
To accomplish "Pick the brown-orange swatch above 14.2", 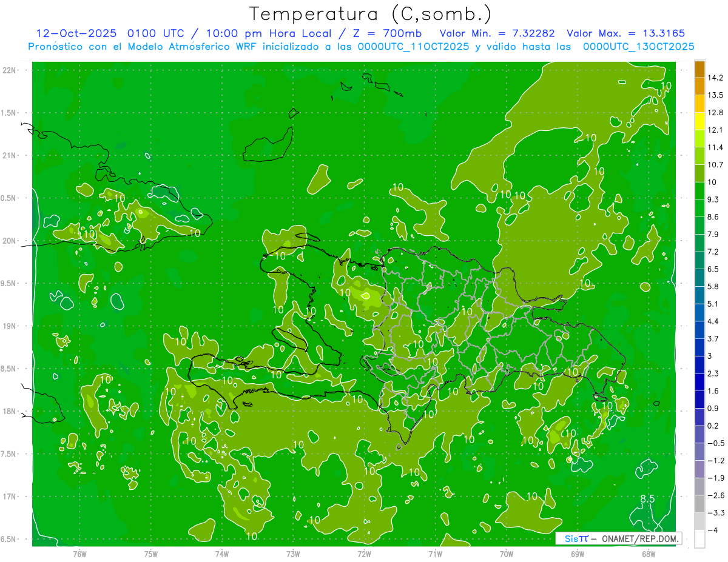I will coord(699,69).
